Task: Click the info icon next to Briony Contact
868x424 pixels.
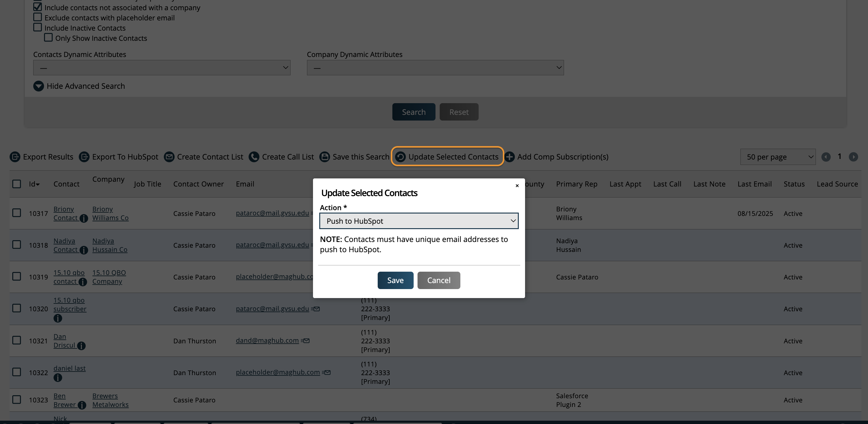Action: [x=84, y=219]
